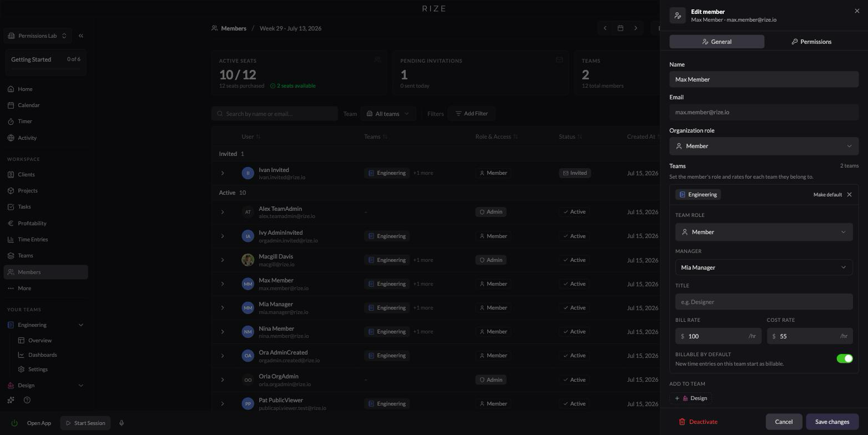This screenshot has height=435, width=868.
Task: Sort by User column
Action: (251, 136)
